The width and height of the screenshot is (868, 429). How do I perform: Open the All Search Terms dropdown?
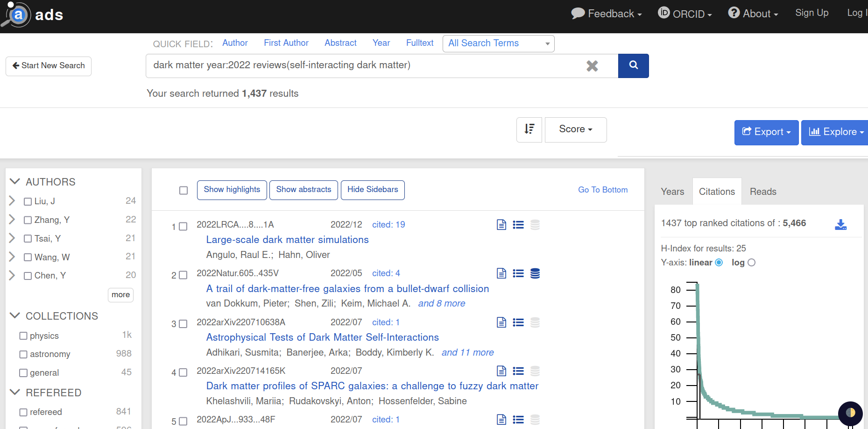point(498,43)
